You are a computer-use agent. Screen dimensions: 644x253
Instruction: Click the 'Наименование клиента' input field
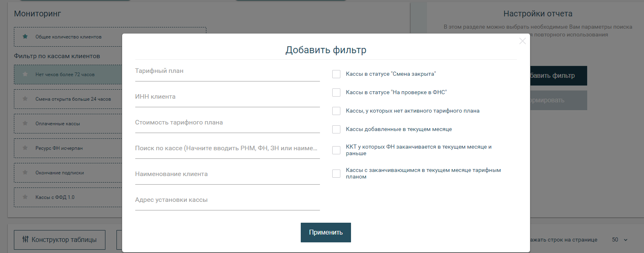coord(227,174)
